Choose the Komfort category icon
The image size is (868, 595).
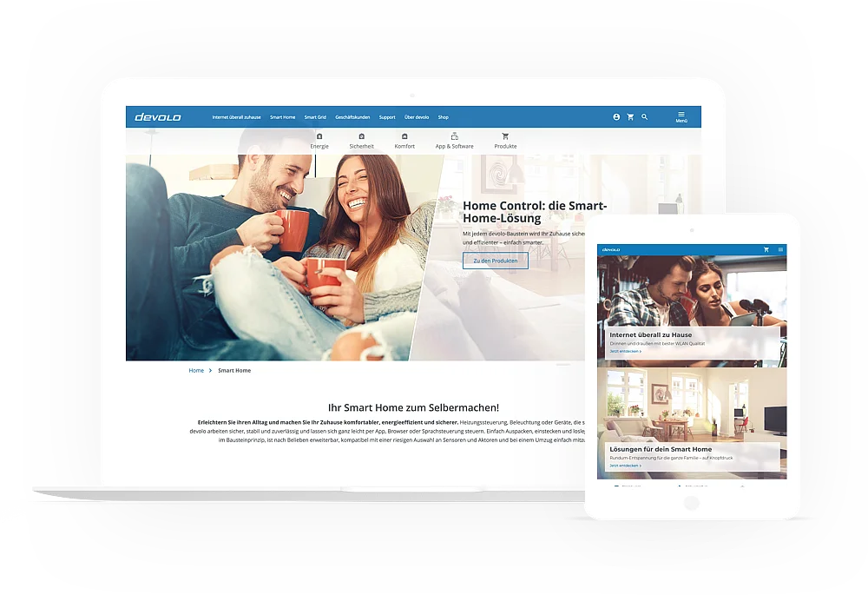(404, 137)
